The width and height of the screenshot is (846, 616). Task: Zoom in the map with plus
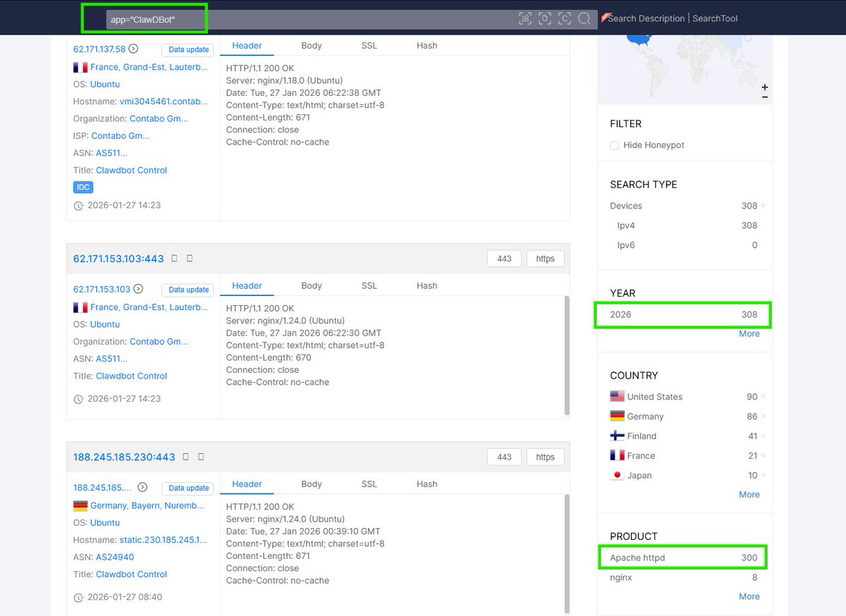pos(765,87)
